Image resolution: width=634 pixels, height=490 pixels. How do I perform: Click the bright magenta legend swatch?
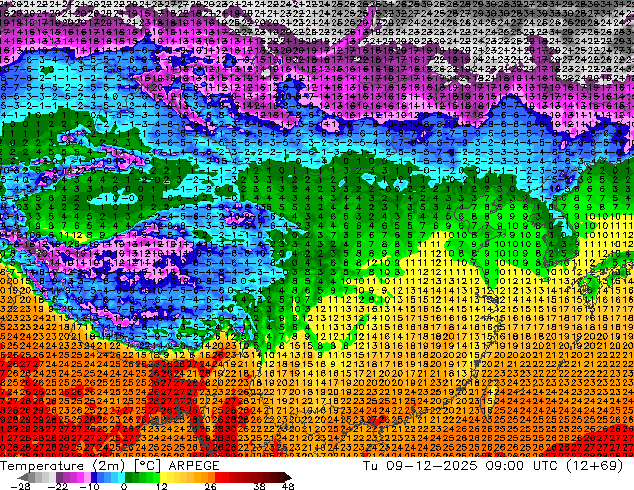point(80,477)
